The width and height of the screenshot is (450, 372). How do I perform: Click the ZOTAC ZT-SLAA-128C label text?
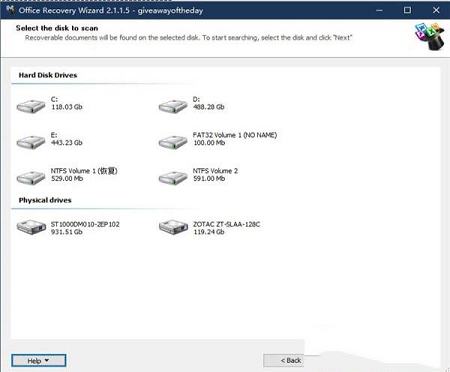tap(226, 224)
